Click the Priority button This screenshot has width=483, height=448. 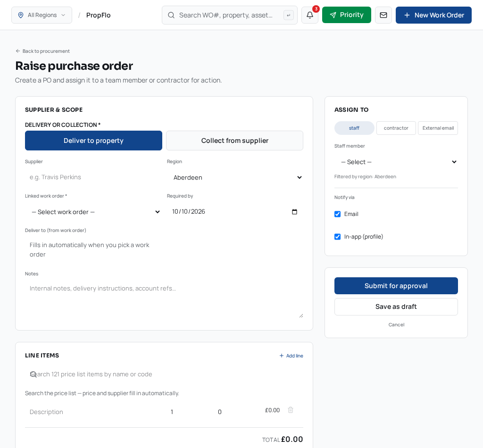[x=347, y=15]
